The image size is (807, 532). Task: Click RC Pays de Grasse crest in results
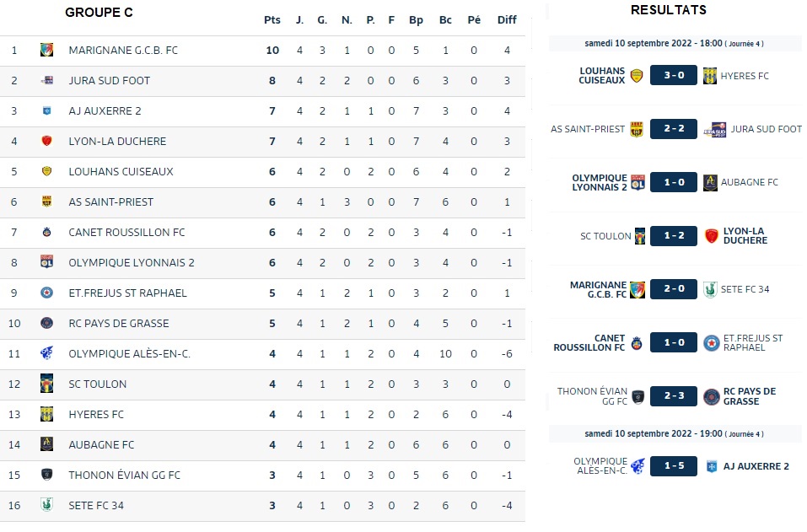[x=711, y=396]
